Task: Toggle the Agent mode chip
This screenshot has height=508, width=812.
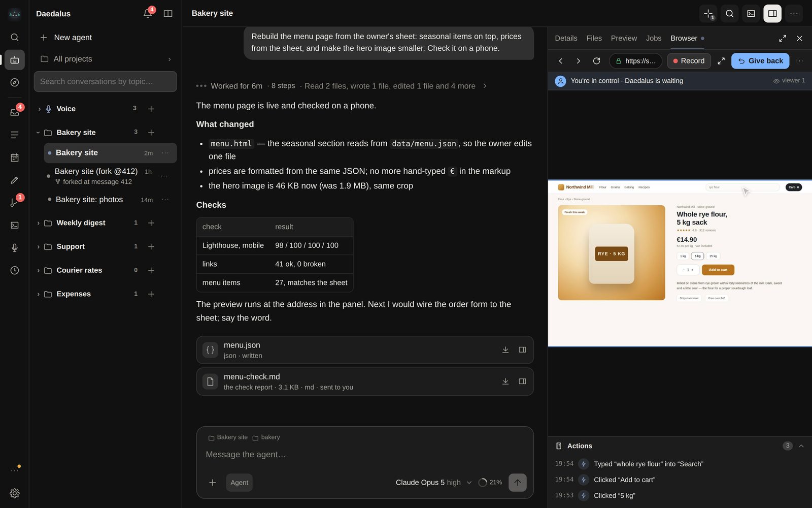Action: [239, 483]
